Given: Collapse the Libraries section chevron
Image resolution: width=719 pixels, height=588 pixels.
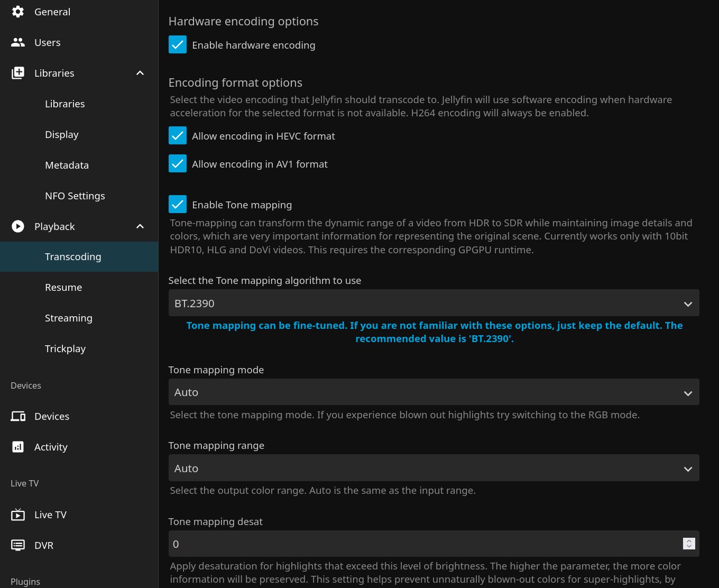Looking at the screenshot, I should [140, 73].
